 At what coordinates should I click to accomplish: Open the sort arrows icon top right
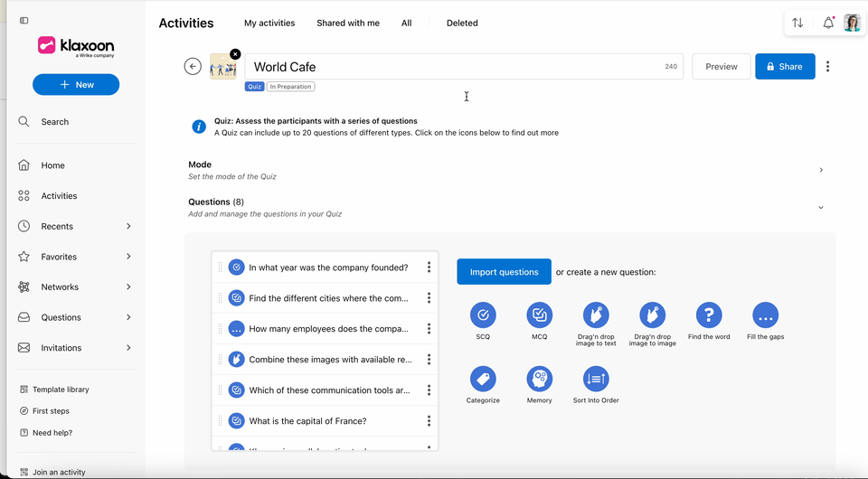797,23
